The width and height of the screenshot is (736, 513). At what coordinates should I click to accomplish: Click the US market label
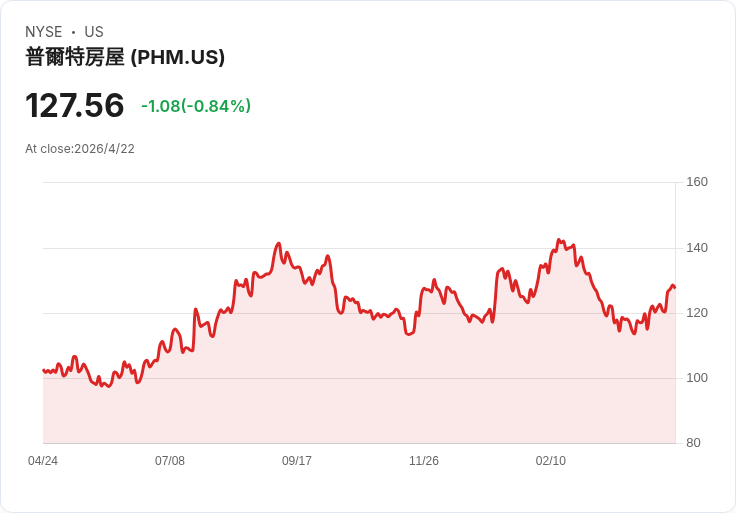94,32
